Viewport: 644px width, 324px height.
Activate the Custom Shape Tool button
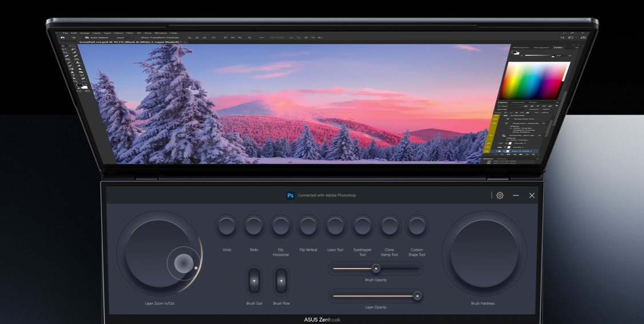point(416,226)
